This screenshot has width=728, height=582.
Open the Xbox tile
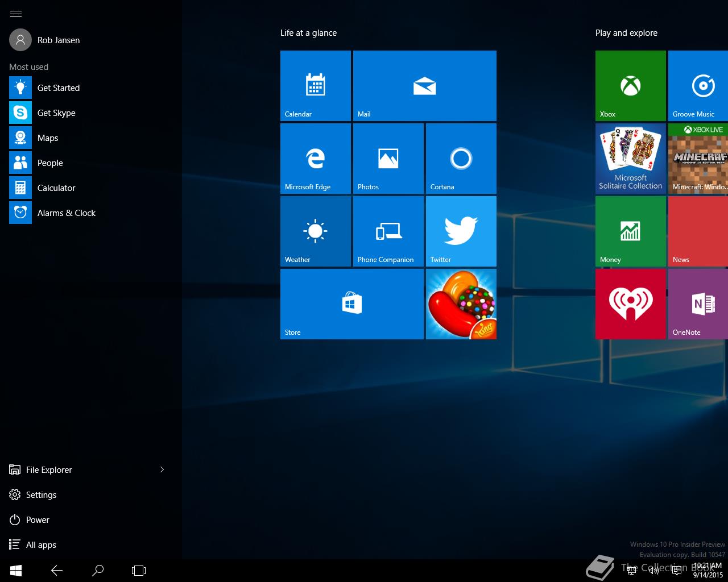[631, 86]
